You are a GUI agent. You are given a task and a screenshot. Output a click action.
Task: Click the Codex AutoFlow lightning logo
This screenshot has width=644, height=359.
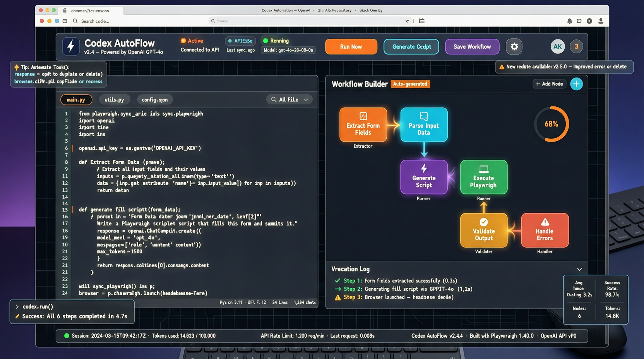pos(71,46)
